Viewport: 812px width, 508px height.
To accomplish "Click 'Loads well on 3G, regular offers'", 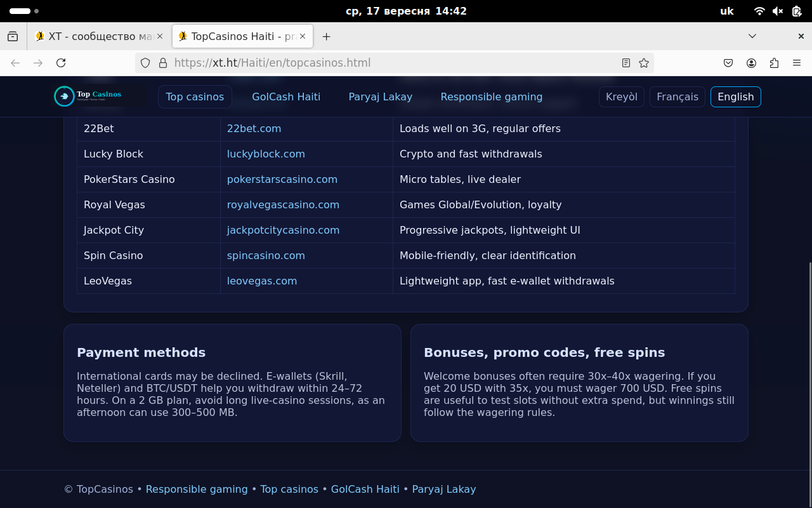I will point(480,128).
